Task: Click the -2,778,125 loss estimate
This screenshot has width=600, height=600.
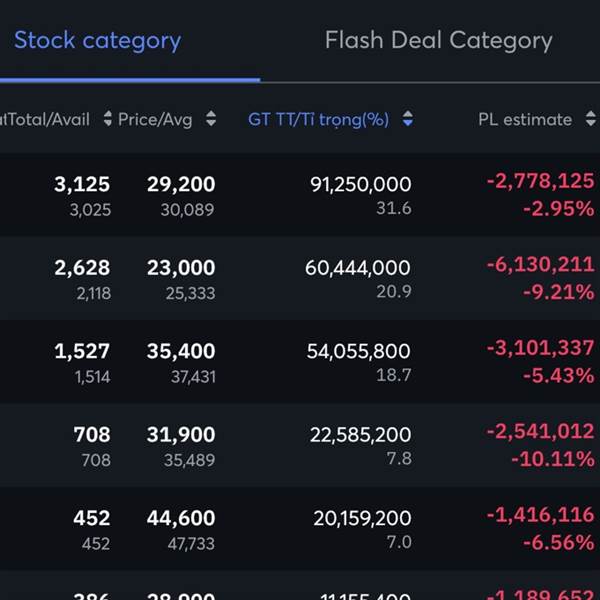Action: (x=540, y=181)
